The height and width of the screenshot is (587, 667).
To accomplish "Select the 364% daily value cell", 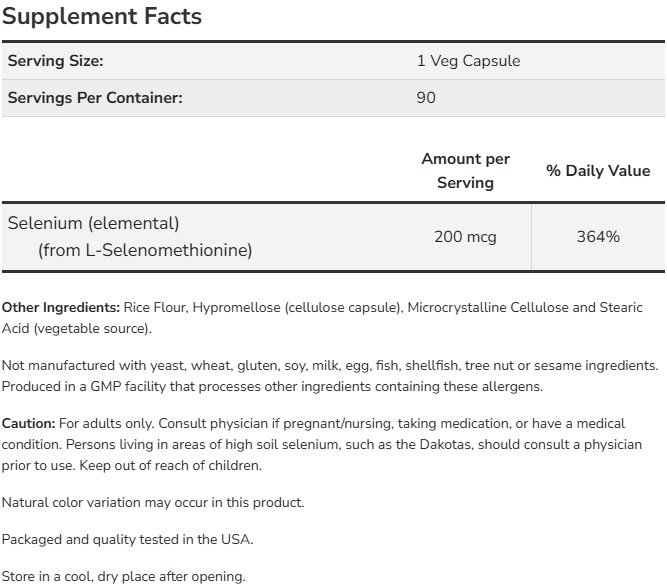I will click(598, 237).
